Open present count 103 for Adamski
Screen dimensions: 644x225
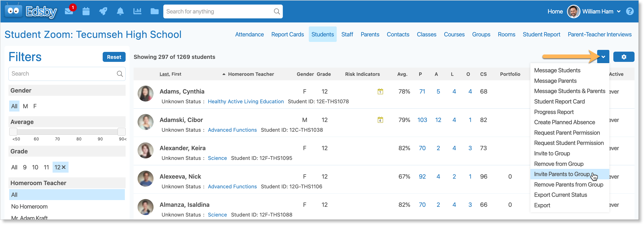click(x=422, y=120)
